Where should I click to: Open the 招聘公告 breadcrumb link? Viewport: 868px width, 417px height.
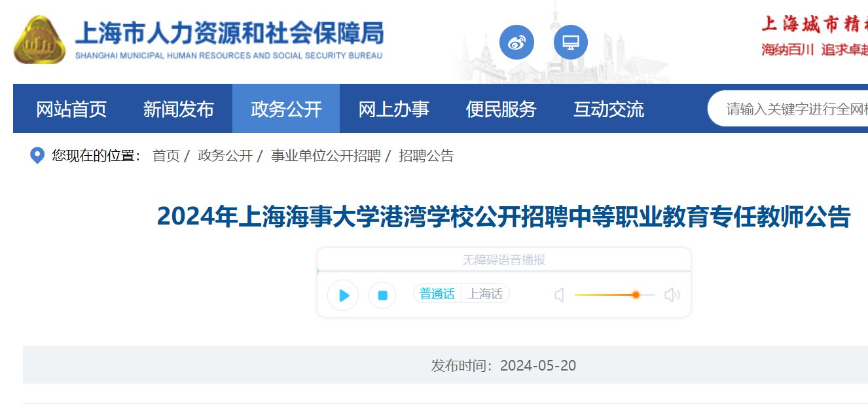pos(427,156)
